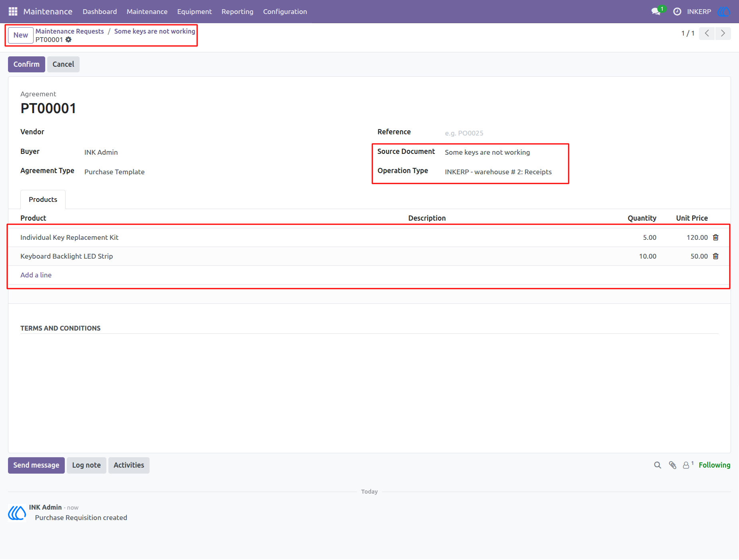
Task: Click the Reference input field
Action: pyautogui.click(x=581, y=133)
